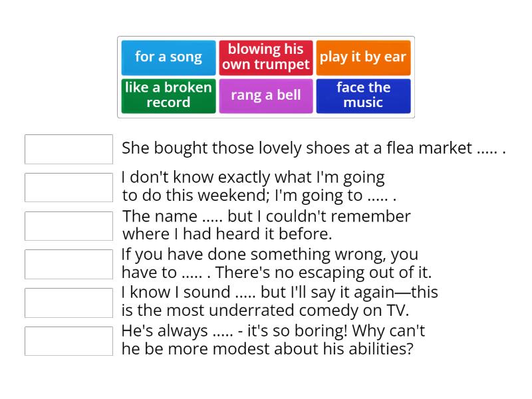Pick the 'face the music' tile
532x399 pixels.
click(x=363, y=95)
